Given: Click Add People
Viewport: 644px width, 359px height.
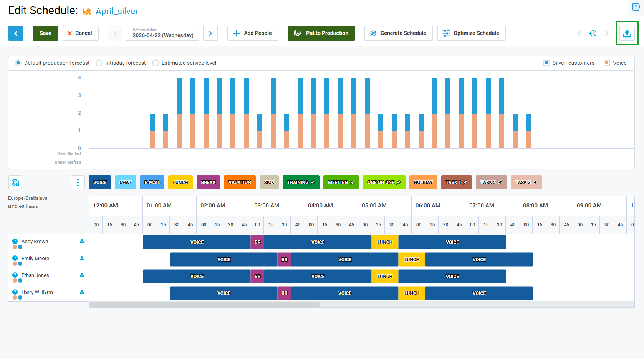Looking at the screenshot, I should click(253, 33).
